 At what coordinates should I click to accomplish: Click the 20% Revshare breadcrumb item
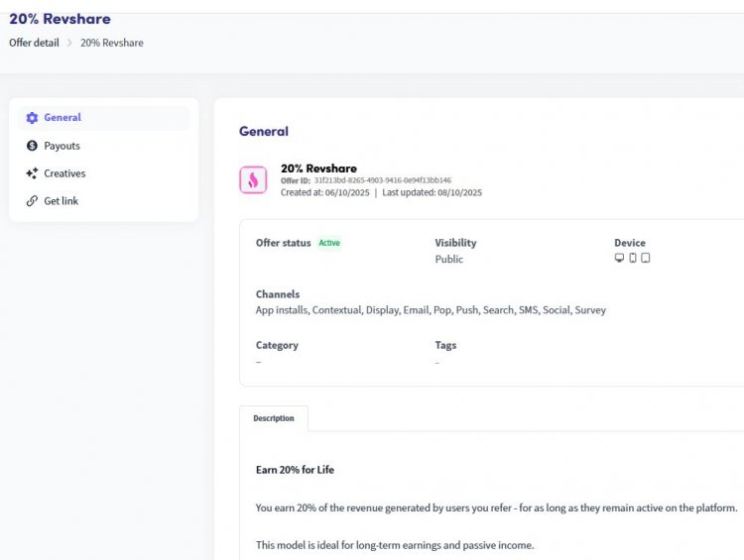click(x=111, y=43)
